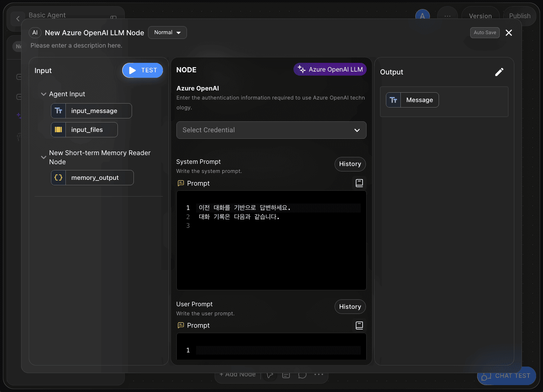Click the node description placeholder text
The height and width of the screenshot is (392, 543).
click(76, 45)
